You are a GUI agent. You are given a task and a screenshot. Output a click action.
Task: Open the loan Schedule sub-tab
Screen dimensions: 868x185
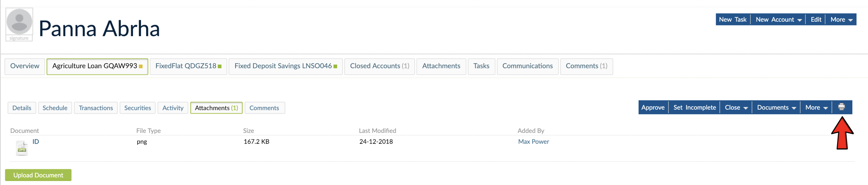pyautogui.click(x=55, y=108)
